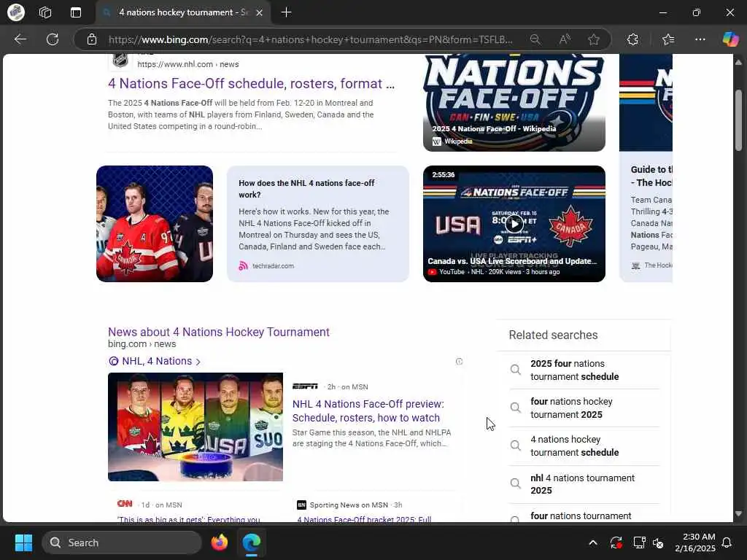Screen dimensions: 747x560
Task: Search four nations hockey tournament 2025
Action: (x=584, y=408)
